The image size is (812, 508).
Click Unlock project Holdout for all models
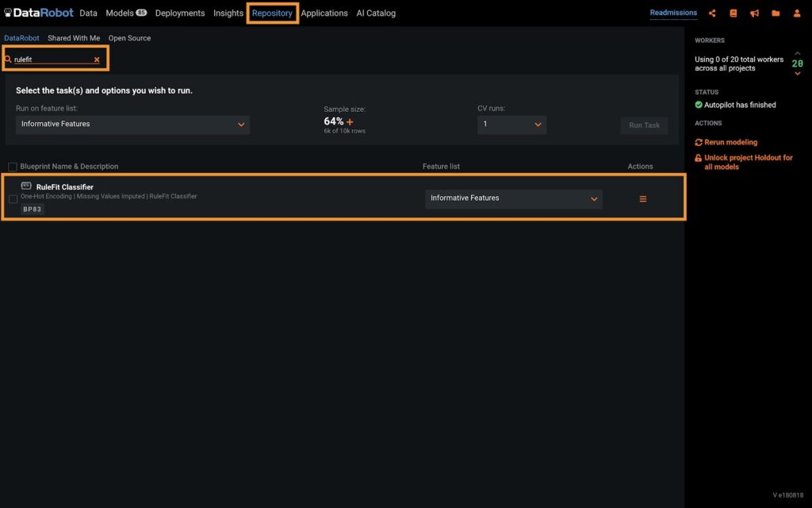coord(749,162)
